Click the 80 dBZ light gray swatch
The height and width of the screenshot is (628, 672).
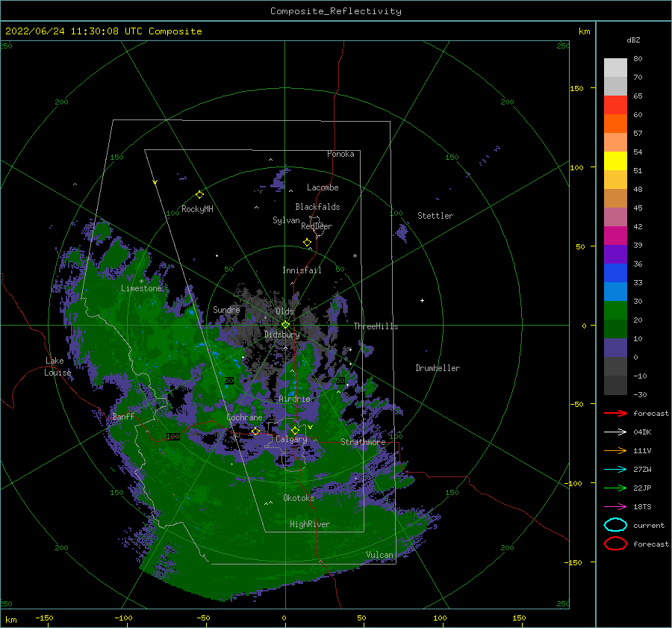coord(615,67)
